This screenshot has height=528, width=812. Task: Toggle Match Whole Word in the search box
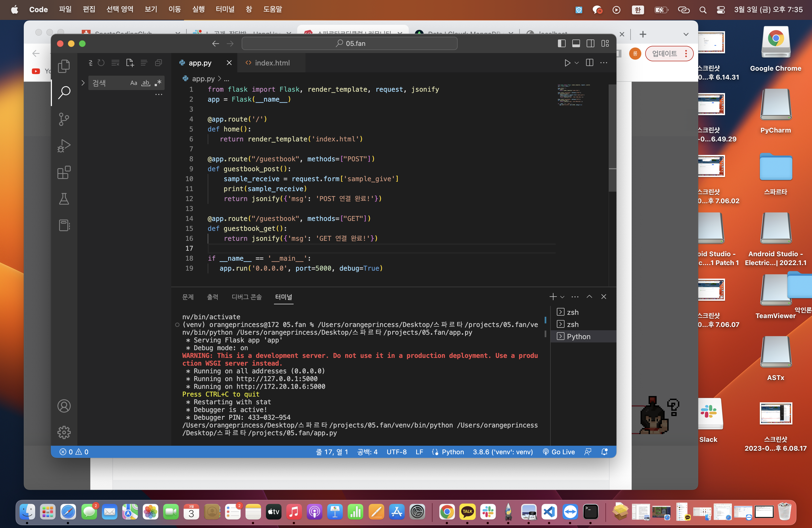146,83
